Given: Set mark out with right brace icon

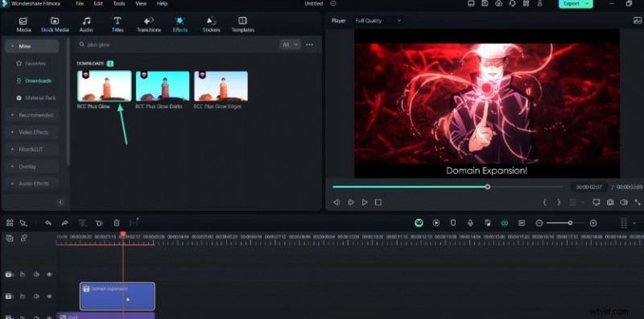Looking at the screenshot, I should (559, 202).
